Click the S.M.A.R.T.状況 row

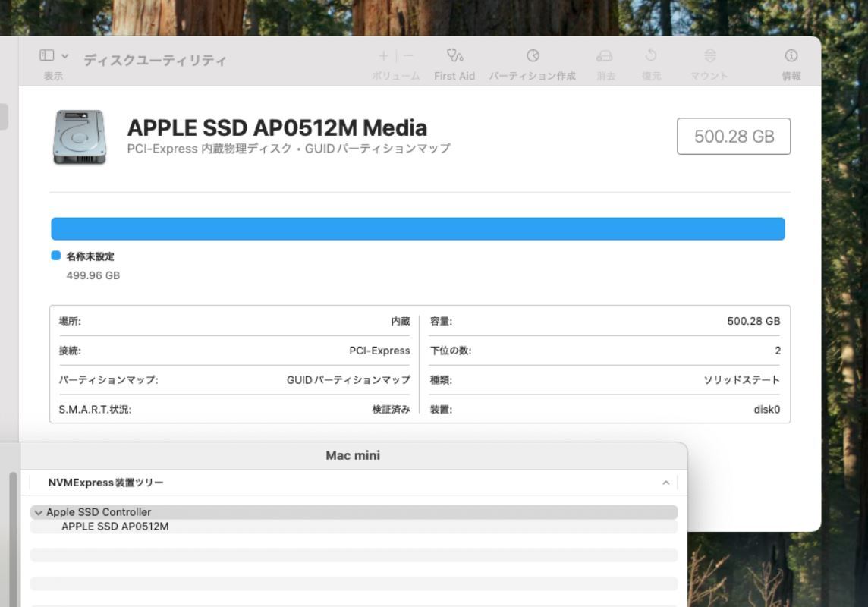tap(234, 409)
